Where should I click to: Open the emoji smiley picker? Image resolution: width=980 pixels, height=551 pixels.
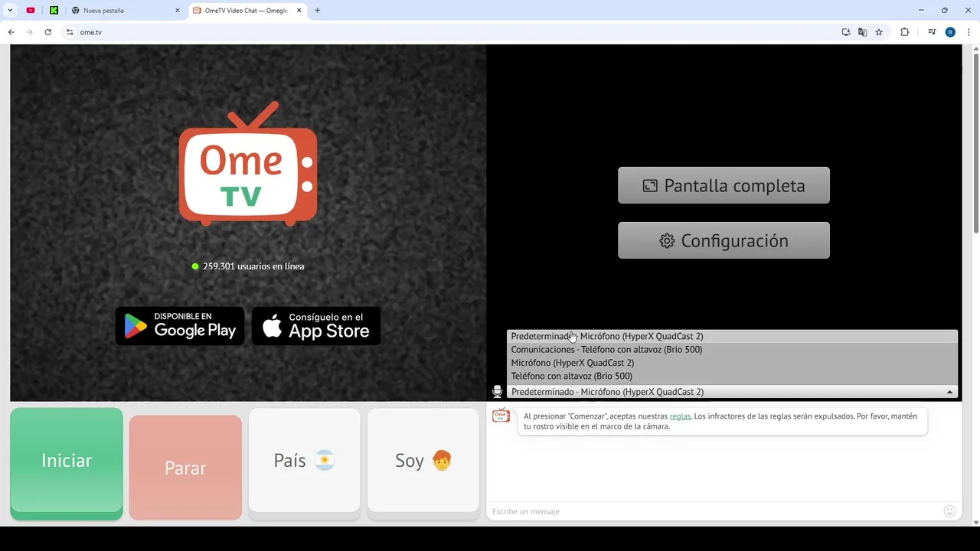[x=950, y=511]
